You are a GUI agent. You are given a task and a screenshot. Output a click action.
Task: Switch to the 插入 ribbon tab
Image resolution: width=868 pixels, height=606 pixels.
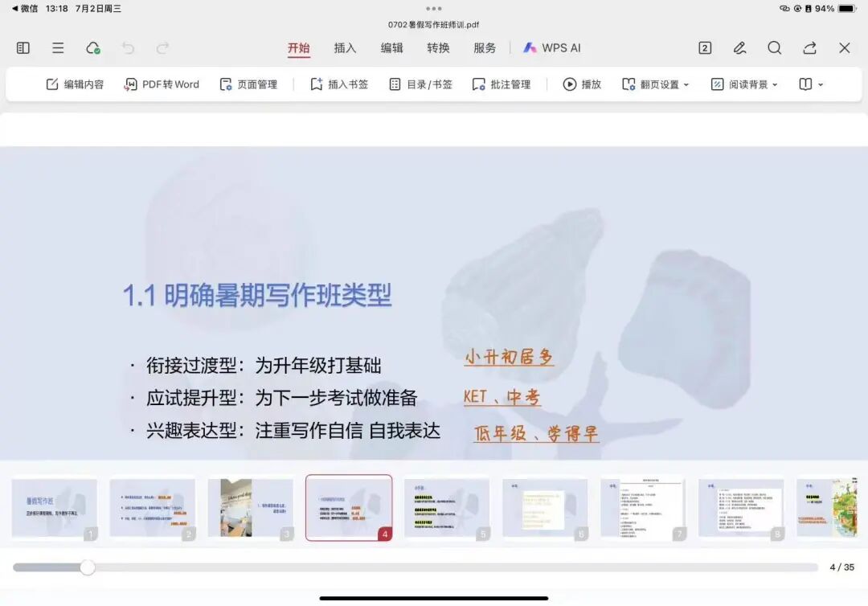pyautogui.click(x=345, y=47)
